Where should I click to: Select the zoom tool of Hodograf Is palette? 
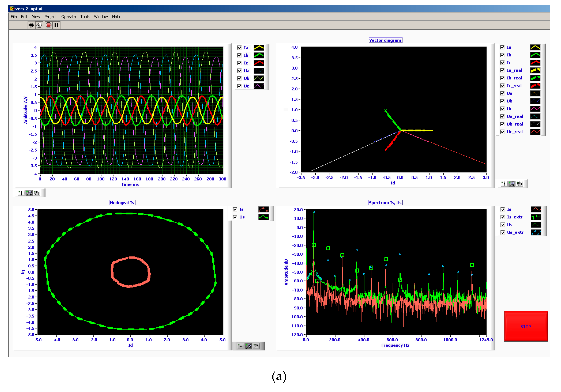(249, 346)
